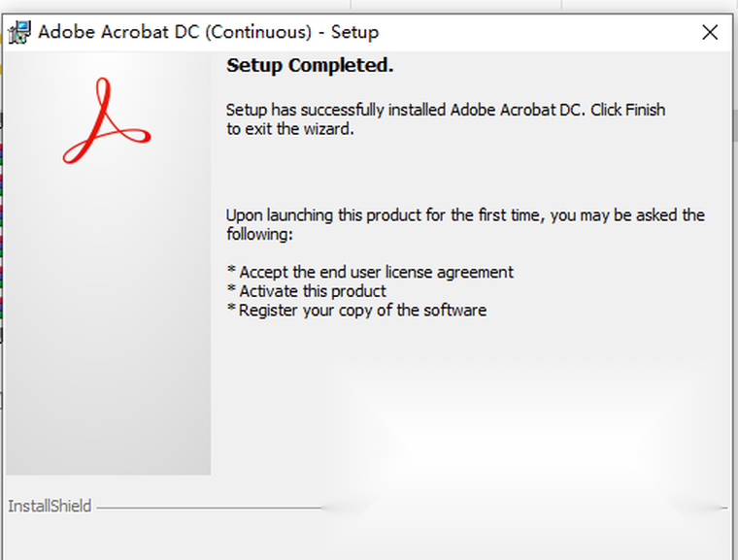Image resolution: width=738 pixels, height=560 pixels.
Task: Click the "following:" text line
Action: point(259,234)
